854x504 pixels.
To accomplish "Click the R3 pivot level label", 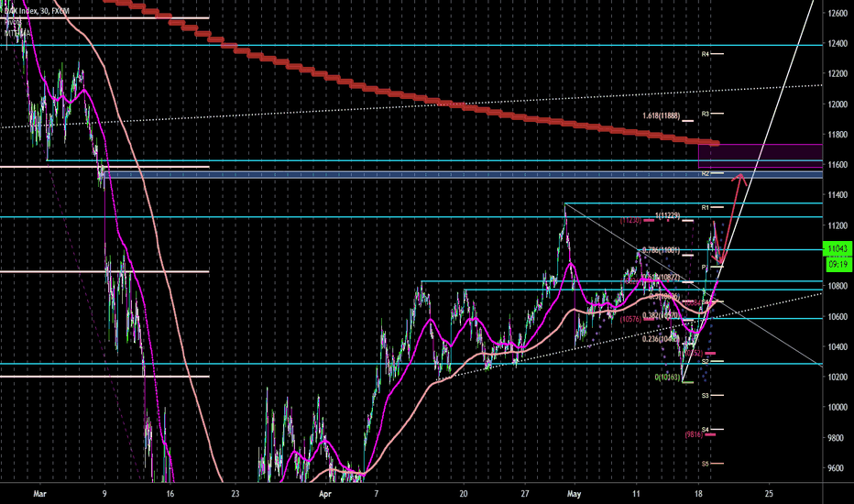I will coord(706,114).
